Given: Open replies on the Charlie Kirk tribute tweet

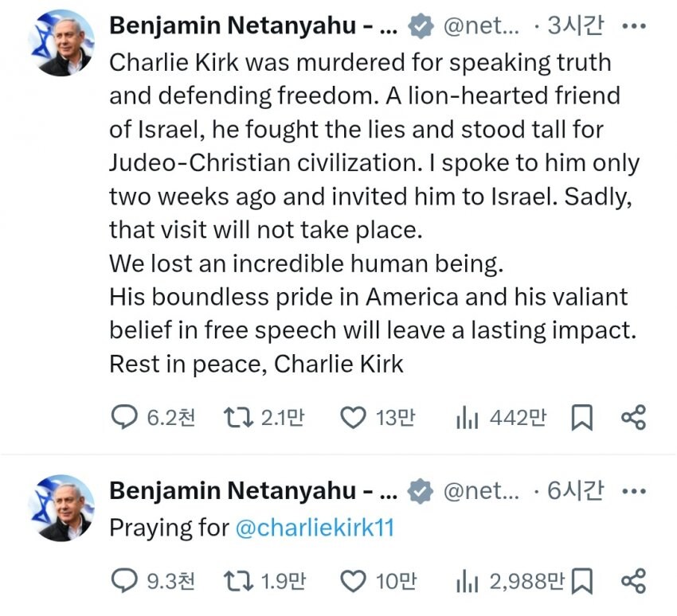Looking at the screenshot, I should 153,418.
